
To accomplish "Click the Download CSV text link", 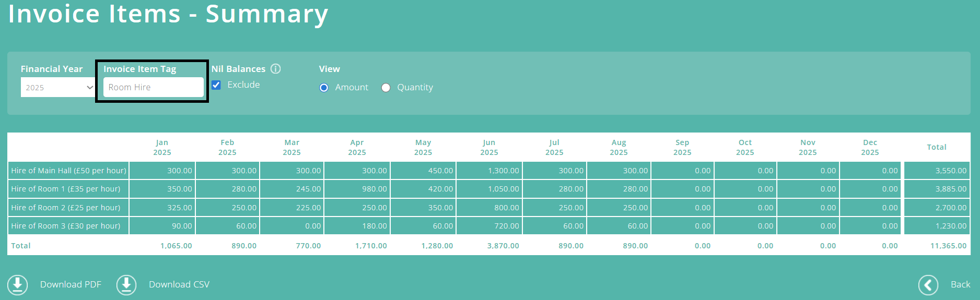I will (179, 284).
